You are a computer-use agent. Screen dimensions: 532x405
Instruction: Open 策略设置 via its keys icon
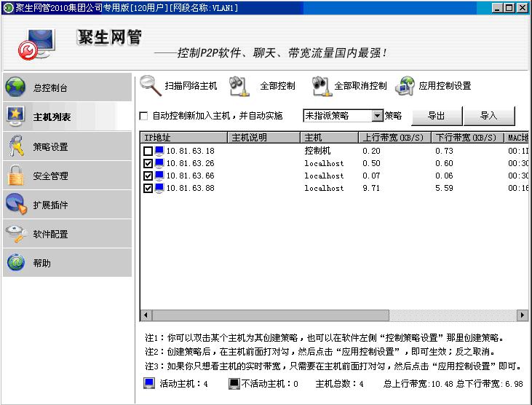pos(16,146)
